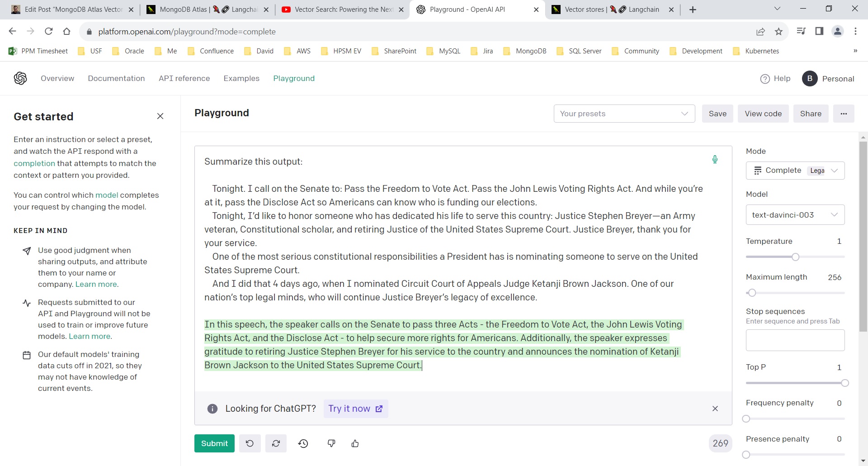Go to the Documentation nav item

point(116,78)
